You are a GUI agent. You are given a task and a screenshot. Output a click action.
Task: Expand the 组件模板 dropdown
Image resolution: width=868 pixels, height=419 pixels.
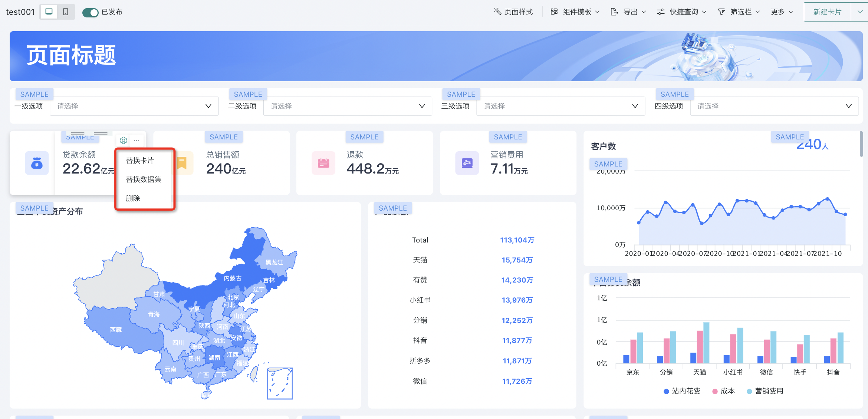[575, 12]
